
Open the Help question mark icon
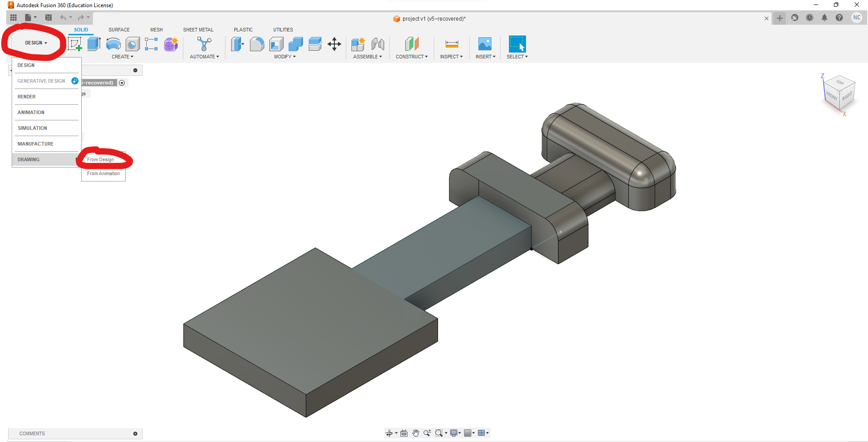[x=839, y=18]
